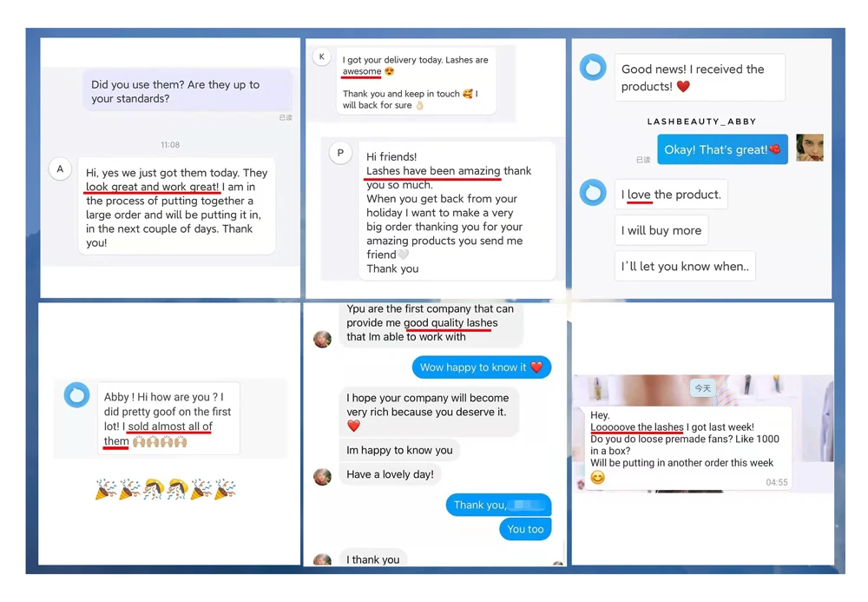Click the "Thank you," blue reply bubble
Viewport: 868px width, 602px height.
[x=498, y=505]
